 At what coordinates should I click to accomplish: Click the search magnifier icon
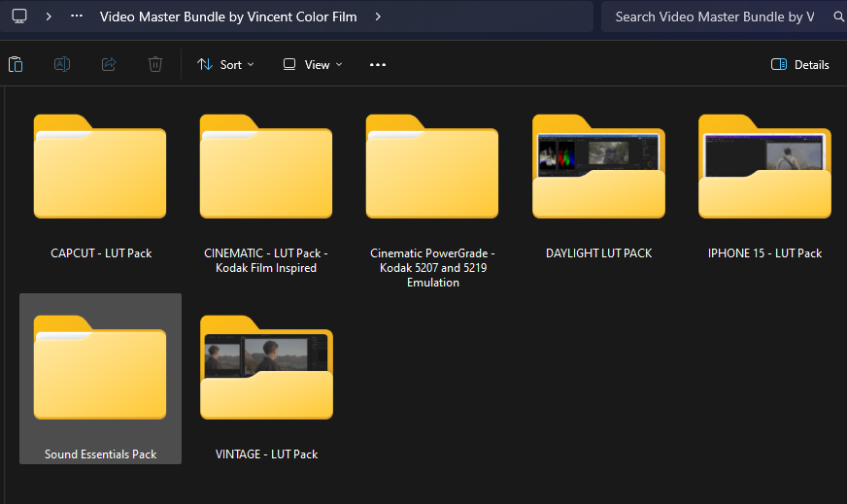[838, 17]
